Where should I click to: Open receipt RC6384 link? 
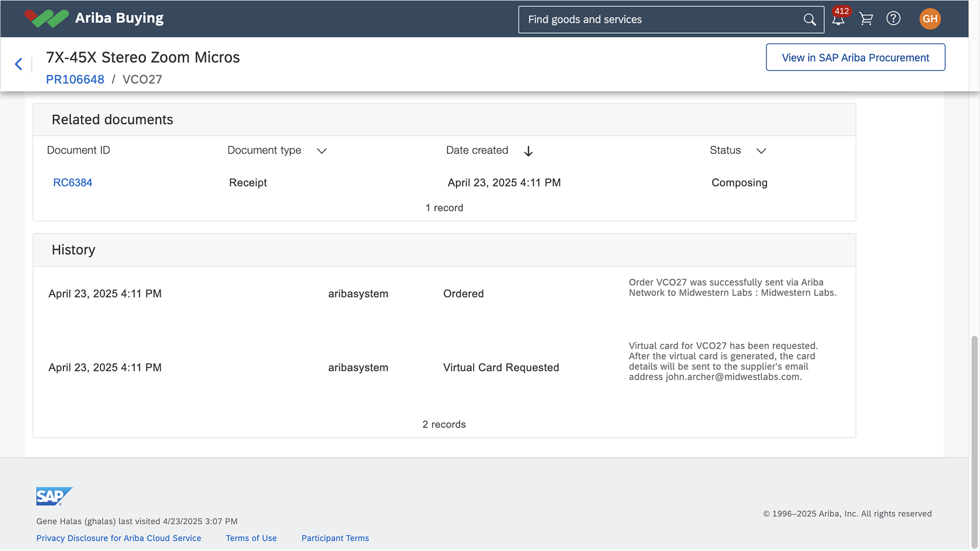72,183
